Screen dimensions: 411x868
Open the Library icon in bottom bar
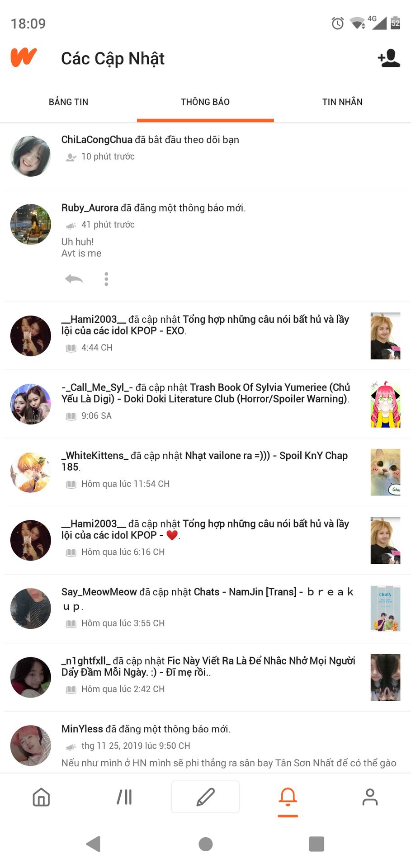click(124, 797)
